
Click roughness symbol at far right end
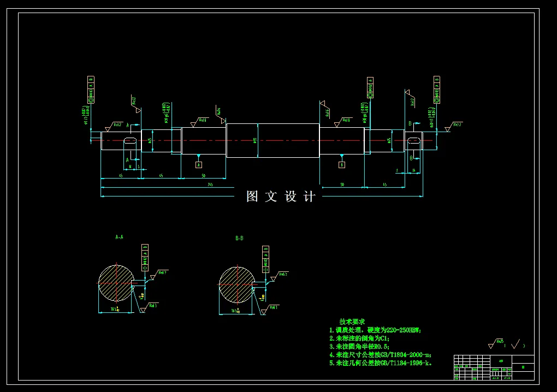[x=454, y=127]
